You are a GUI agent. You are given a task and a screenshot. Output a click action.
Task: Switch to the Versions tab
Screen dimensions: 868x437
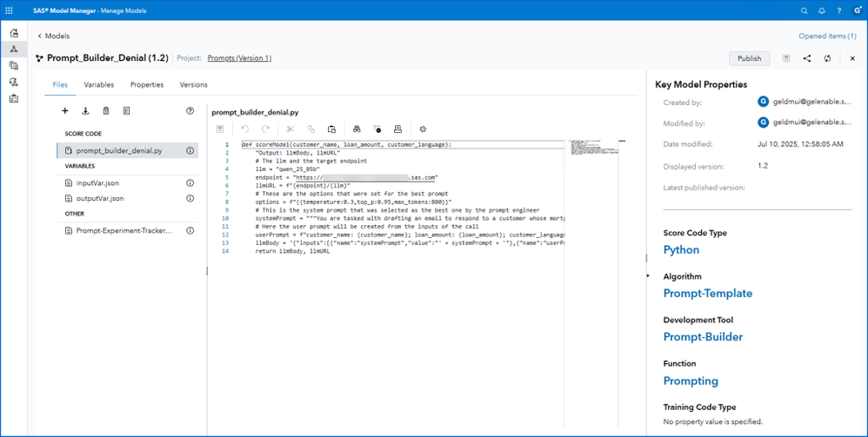(x=194, y=84)
